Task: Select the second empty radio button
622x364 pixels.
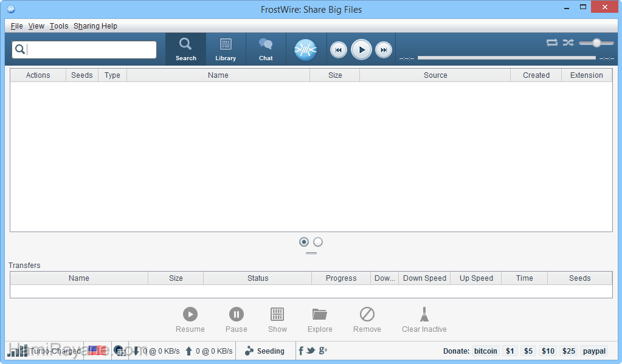Action: (318, 242)
